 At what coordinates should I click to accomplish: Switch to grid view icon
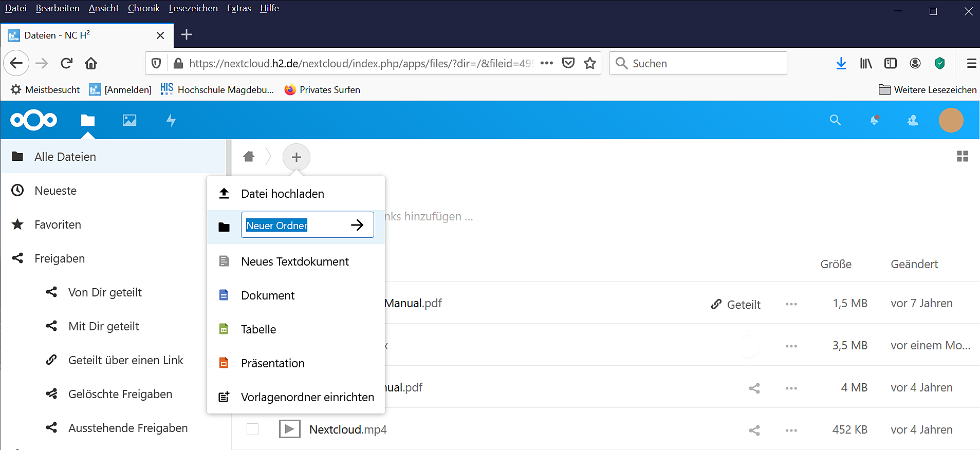962,156
